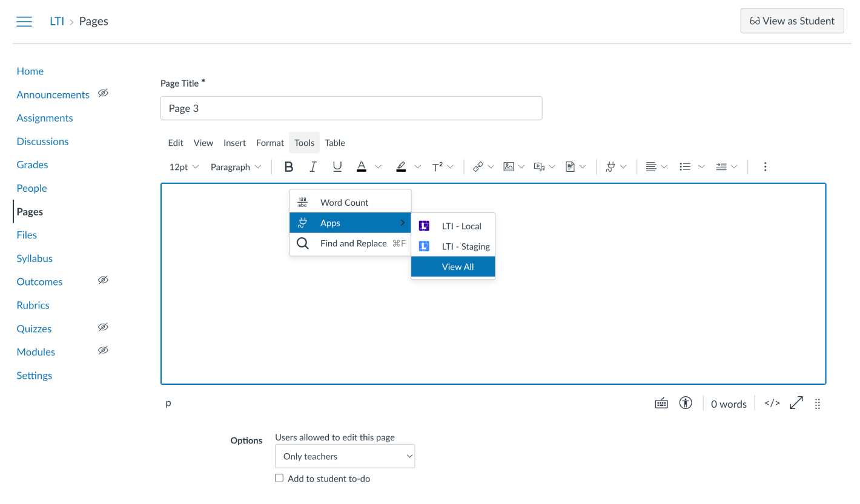
Task: Click the fullscreen expand icon
Action: point(796,403)
